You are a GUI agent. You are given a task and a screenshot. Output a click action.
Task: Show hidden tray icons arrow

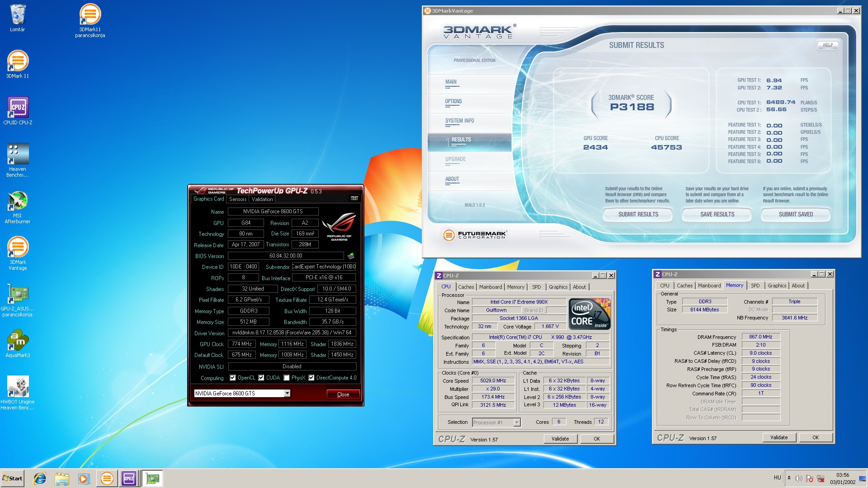(x=789, y=478)
